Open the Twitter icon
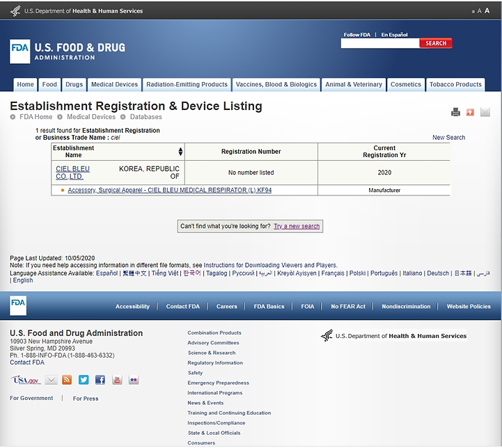This screenshot has width=502, height=448. pos(84,380)
